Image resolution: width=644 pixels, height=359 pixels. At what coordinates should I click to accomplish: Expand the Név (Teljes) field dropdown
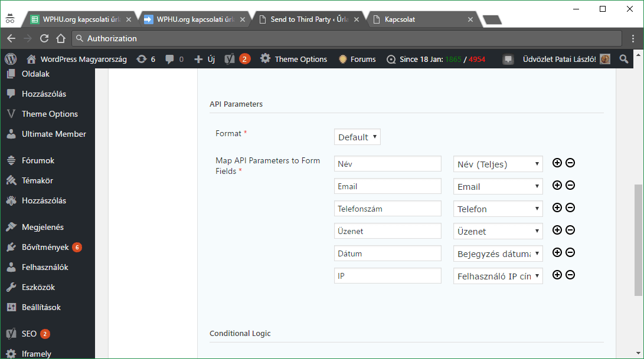pos(498,164)
